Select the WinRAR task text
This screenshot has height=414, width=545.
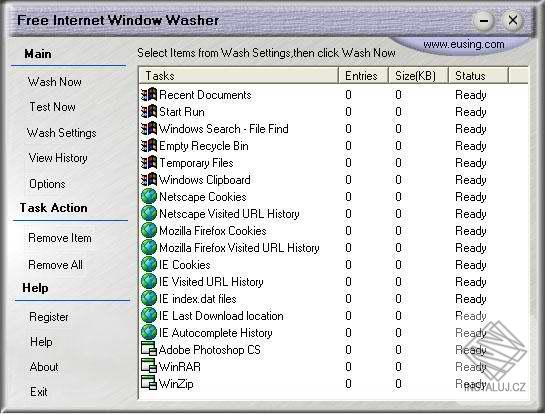[180, 367]
